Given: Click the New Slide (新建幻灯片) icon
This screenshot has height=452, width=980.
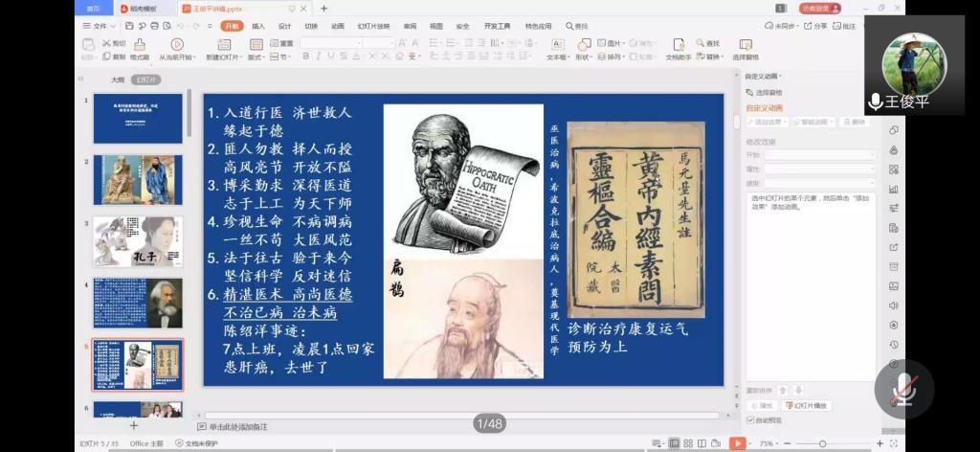Looking at the screenshot, I should point(224,44).
